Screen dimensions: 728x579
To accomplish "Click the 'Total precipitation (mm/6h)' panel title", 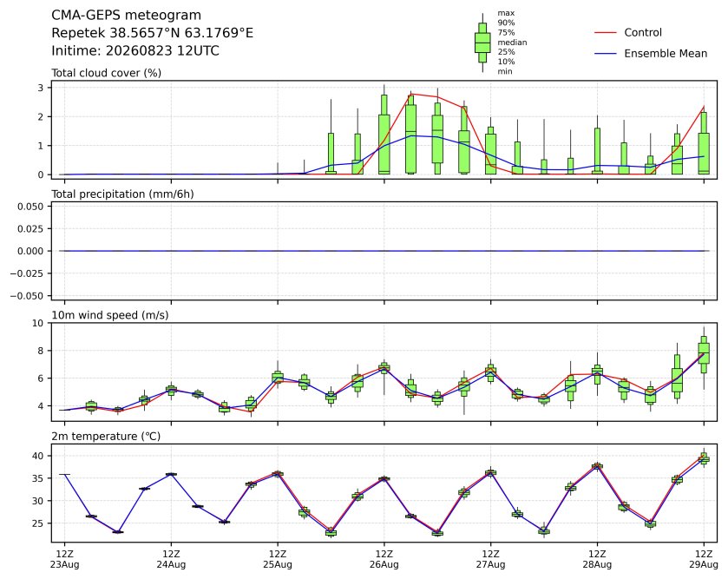I will [122, 194].
